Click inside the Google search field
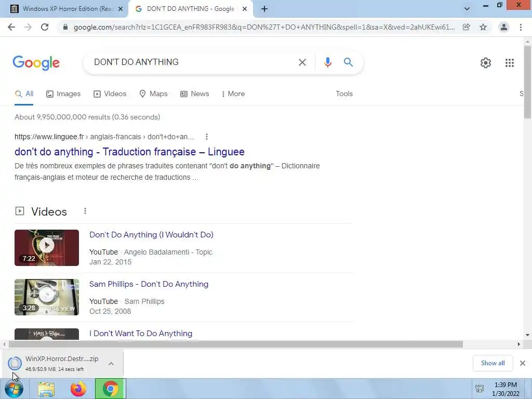Screen dimensions: 532x399 point(193,62)
